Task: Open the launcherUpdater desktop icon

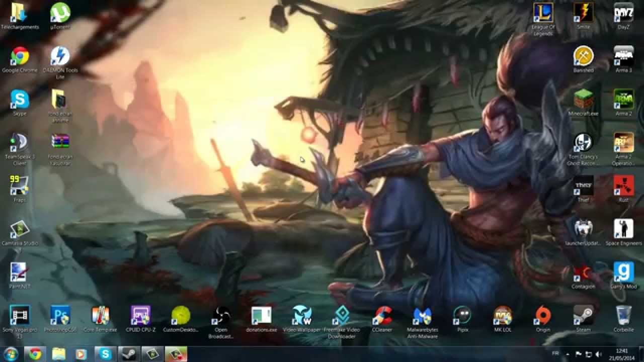Action: tap(583, 232)
